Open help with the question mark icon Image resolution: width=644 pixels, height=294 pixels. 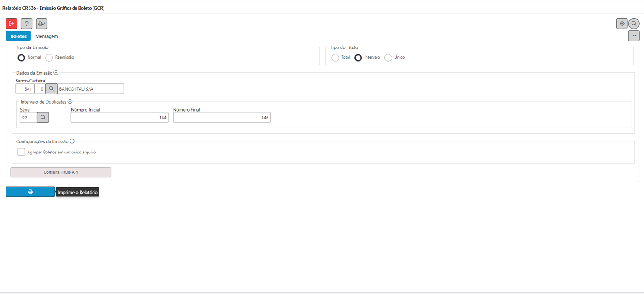(26, 24)
